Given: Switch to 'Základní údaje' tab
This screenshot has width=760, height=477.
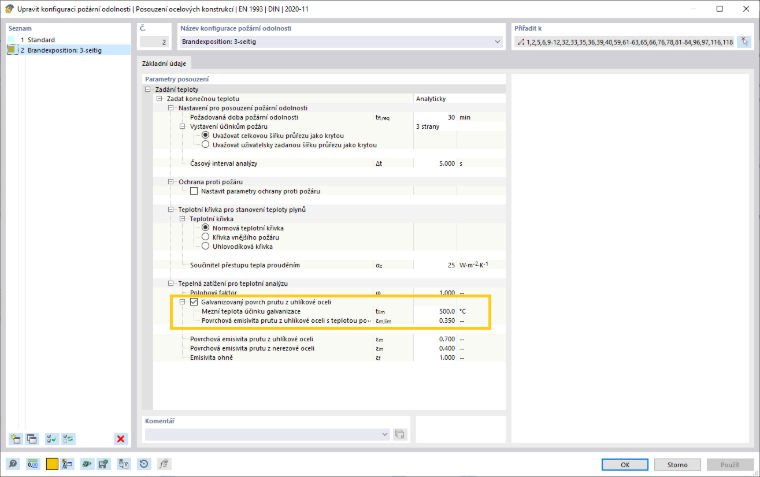Looking at the screenshot, I should tap(164, 64).
